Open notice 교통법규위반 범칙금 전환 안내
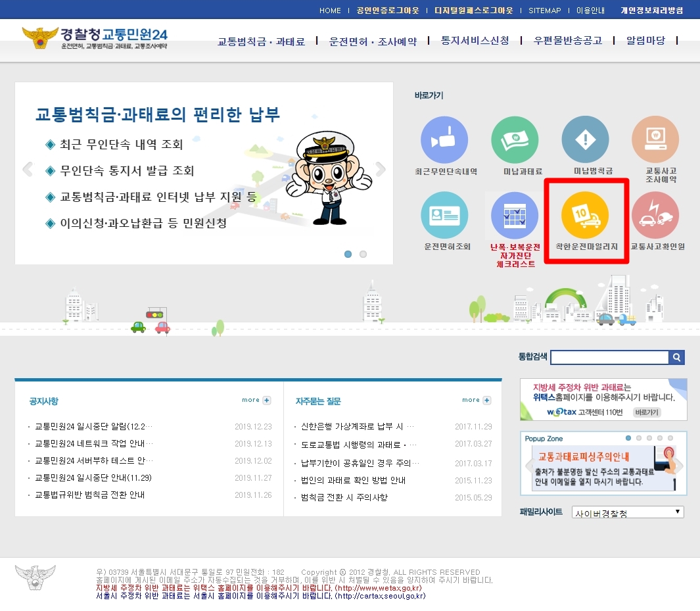 click(x=90, y=495)
